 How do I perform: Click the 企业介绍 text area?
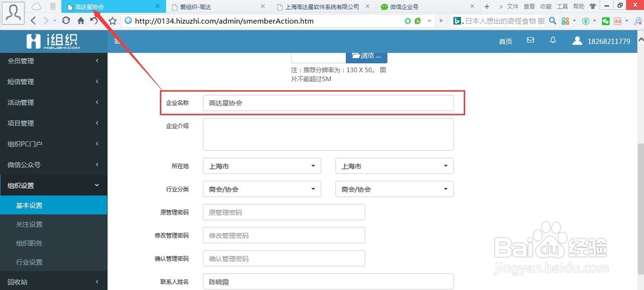[328, 134]
